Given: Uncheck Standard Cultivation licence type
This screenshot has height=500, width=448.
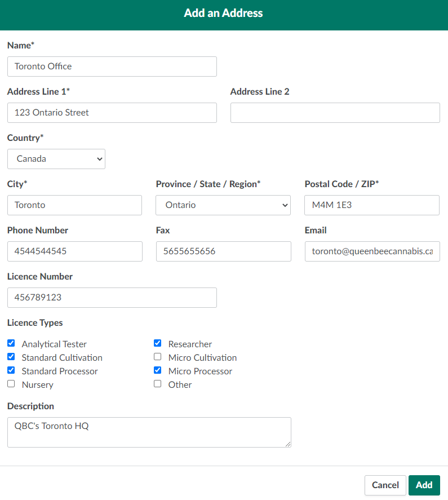Looking at the screenshot, I should (x=11, y=357).
